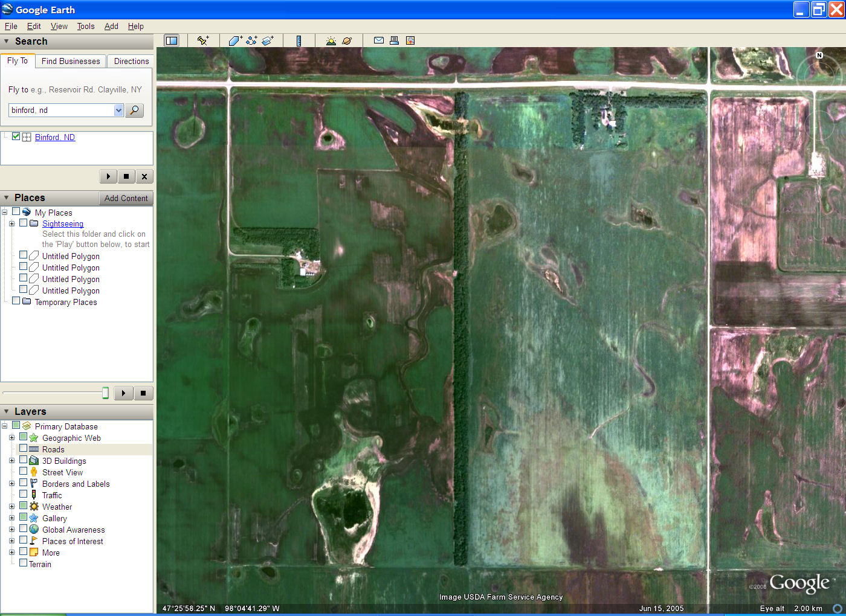This screenshot has width=846, height=616.
Task: Click the Add Content button
Action: pos(126,198)
